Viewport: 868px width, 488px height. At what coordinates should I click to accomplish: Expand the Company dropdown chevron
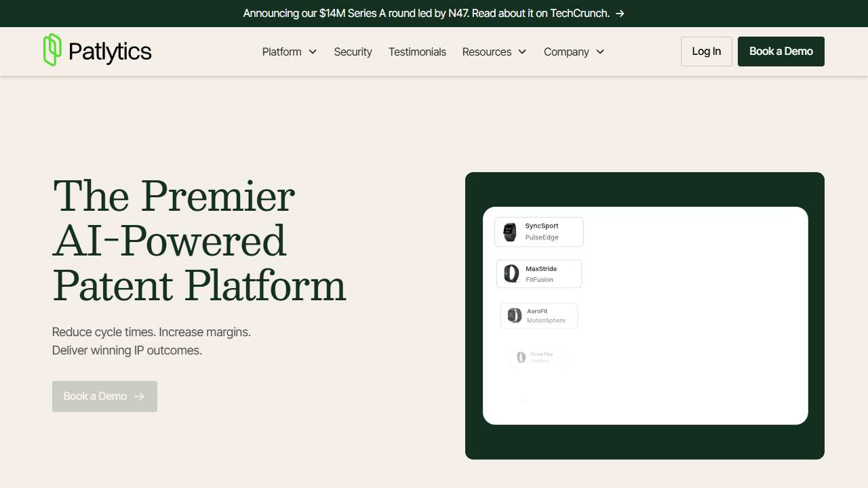(600, 52)
